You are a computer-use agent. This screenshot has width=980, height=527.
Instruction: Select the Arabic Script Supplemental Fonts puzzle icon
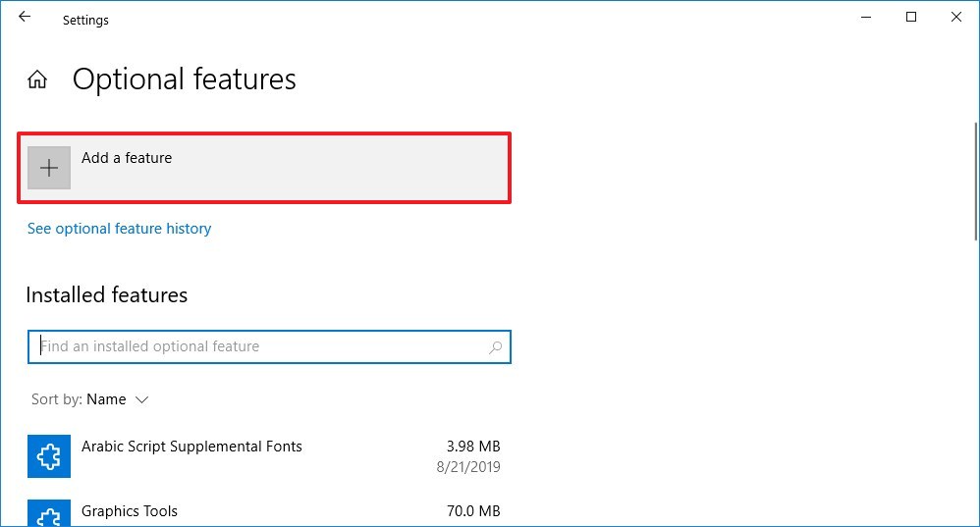(x=49, y=456)
